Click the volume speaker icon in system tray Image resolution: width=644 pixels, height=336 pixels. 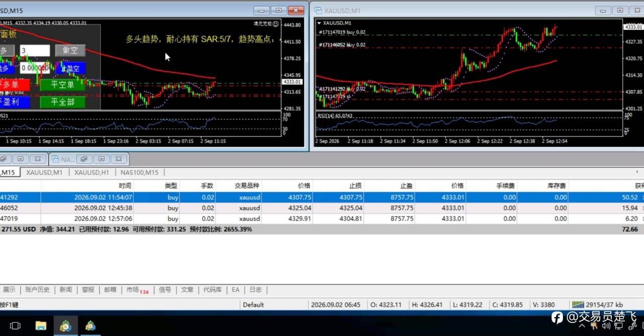point(607,326)
